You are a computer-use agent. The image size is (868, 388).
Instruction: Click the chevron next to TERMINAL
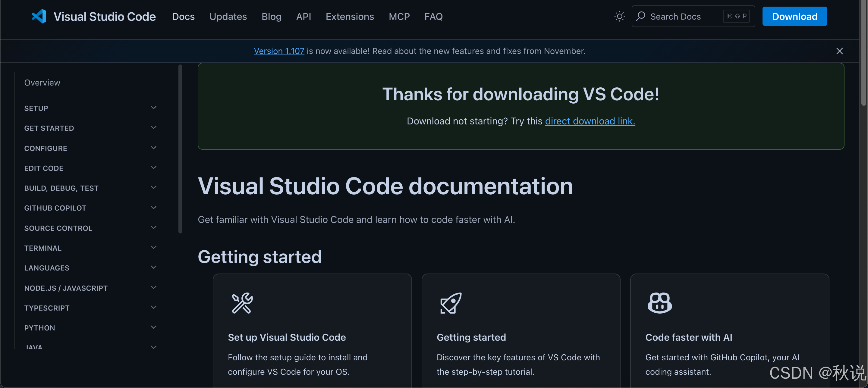tap(154, 248)
